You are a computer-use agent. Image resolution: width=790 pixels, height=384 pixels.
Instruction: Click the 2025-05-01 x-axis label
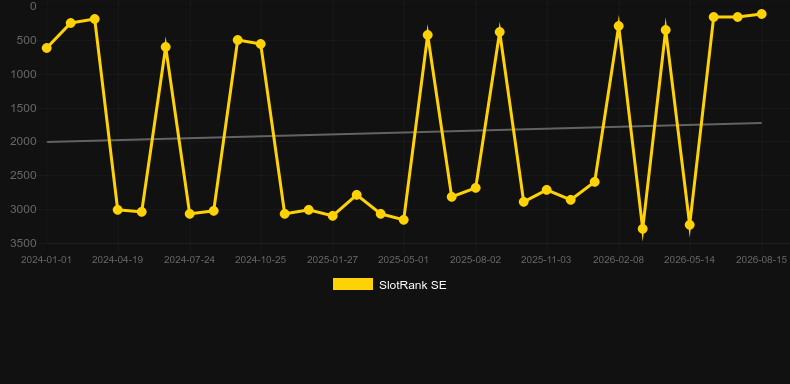(404, 260)
